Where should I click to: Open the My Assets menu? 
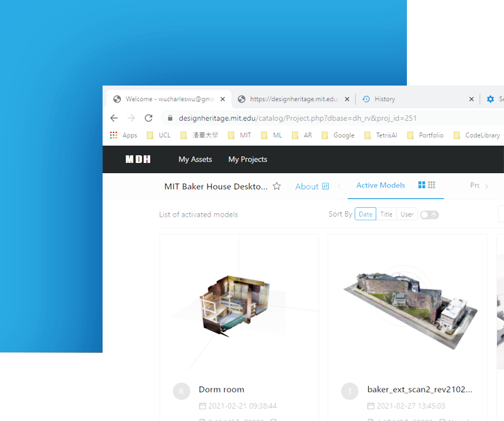[195, 160]
